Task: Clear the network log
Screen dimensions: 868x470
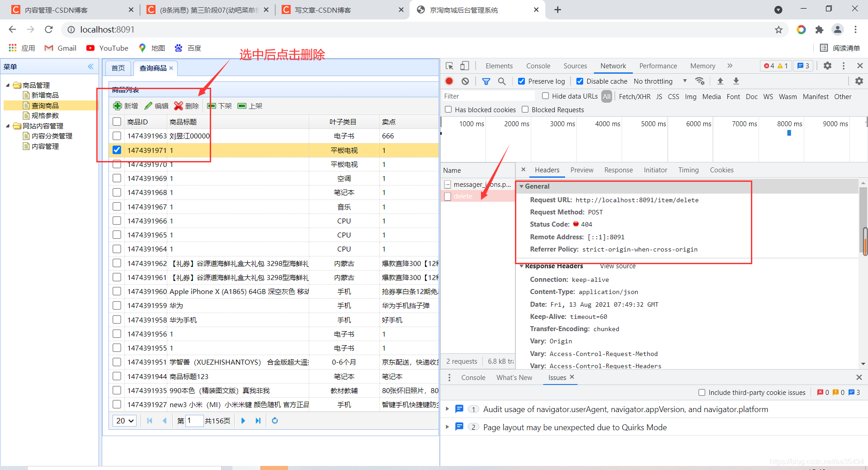Action: pyautogui.click(x=465, y=81)
